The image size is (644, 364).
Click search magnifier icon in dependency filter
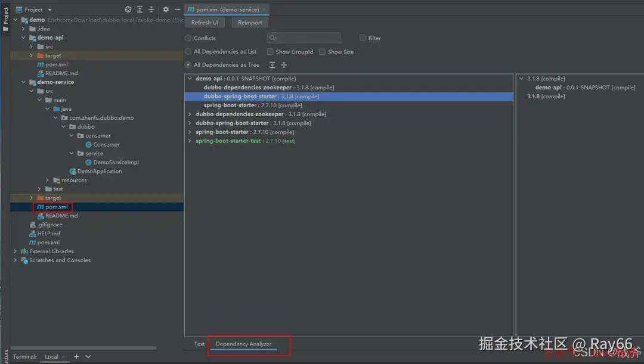[273, 38]
